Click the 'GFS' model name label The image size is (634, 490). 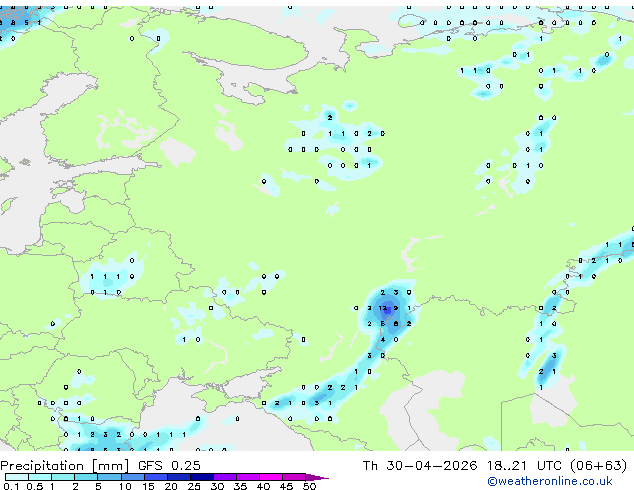(150, 466)
